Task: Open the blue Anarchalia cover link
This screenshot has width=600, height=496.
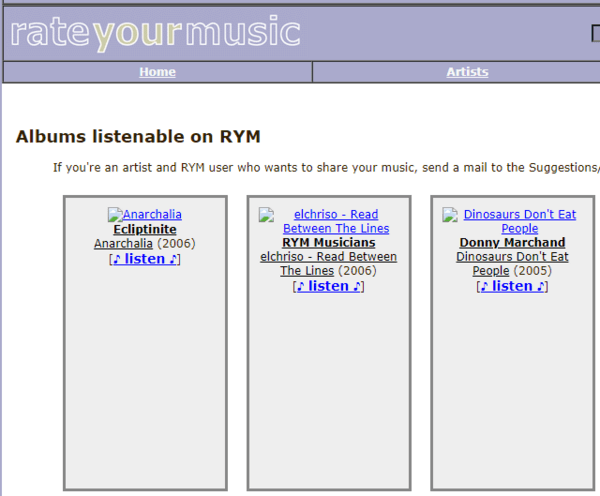Action: pos(152,214)
